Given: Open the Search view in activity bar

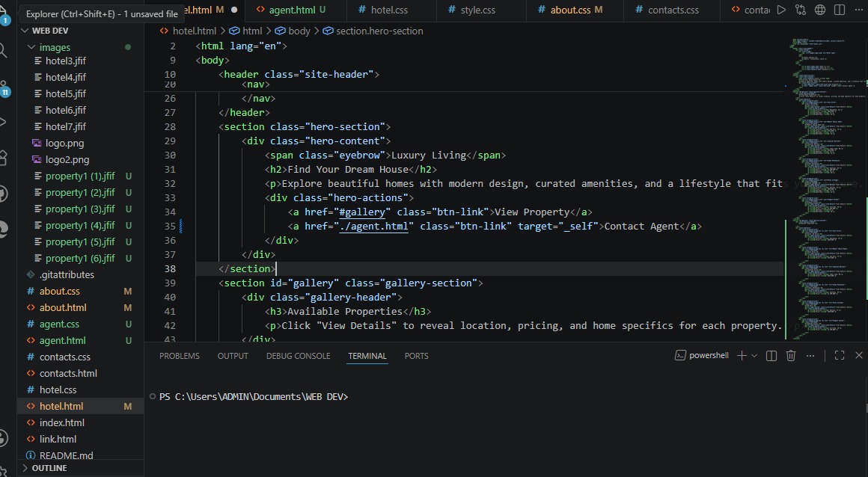Looking at the screenshot, I should click(3, 51).
